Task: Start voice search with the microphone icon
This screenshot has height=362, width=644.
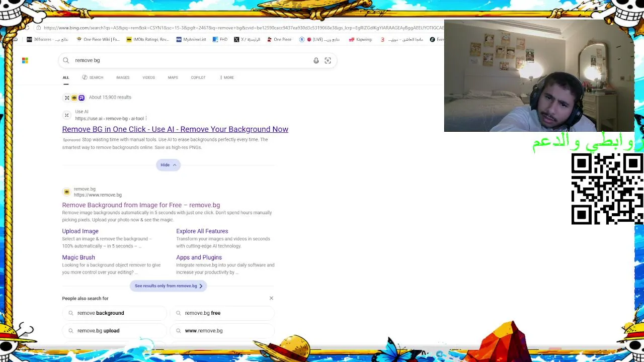Action: pyautogui.click(x=316, y=60)
